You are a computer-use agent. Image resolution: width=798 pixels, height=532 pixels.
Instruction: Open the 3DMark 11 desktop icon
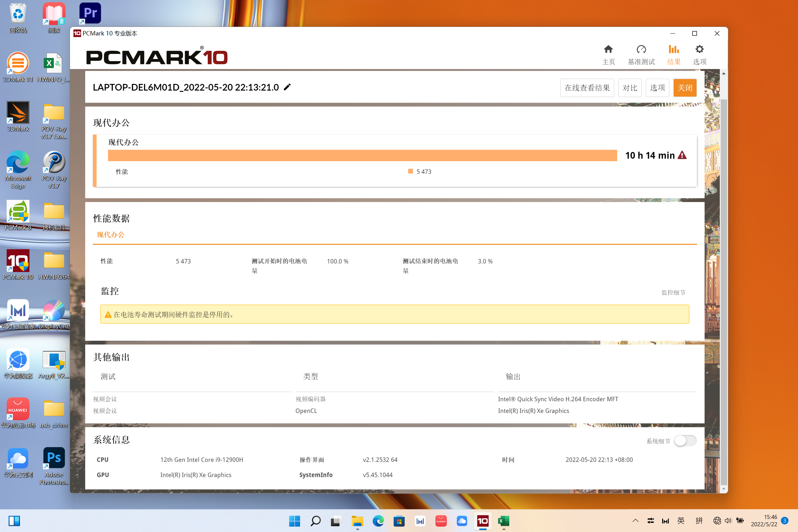coord(18,63)
